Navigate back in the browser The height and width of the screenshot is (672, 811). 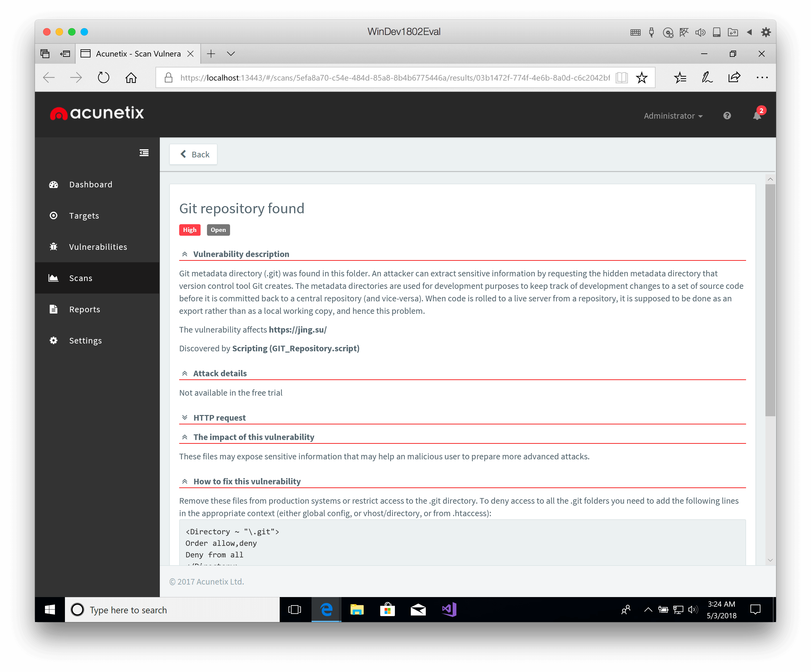[x=49, y=78]
